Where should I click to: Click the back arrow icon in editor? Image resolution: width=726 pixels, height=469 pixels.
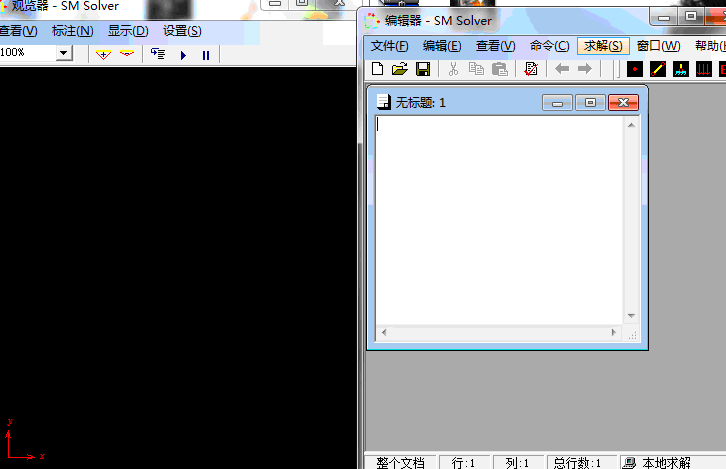tap(562, 69)
